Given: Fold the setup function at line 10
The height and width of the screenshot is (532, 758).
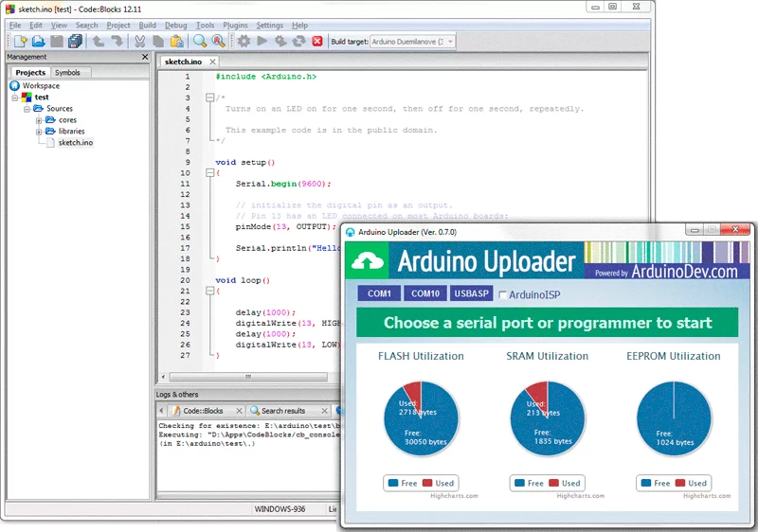Looking at the screenshot, I should [x=209, y=173].
